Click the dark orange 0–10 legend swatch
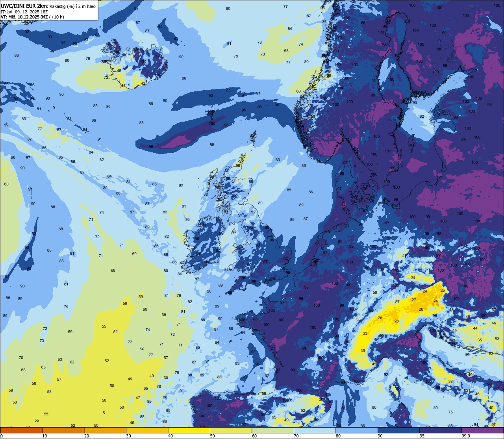The height and width of the screenshot is (439, 504). [21, 430]
